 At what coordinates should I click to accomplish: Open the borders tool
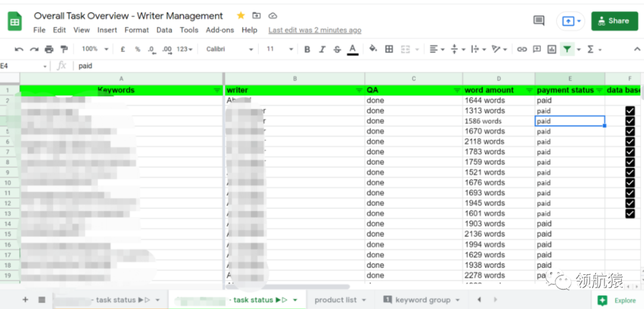click(389, 49)
